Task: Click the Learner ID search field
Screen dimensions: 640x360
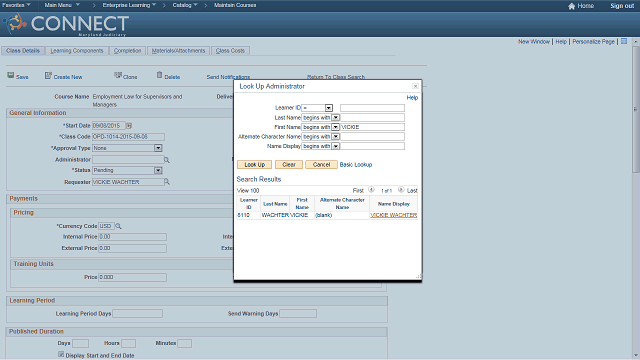Action: (372, 108)
